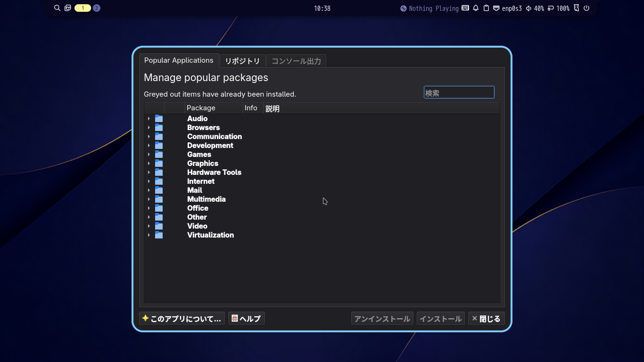Click the hourglass idle inhibitor icon
The width and height of the screenshot is (644, 362).
(576, 8)
